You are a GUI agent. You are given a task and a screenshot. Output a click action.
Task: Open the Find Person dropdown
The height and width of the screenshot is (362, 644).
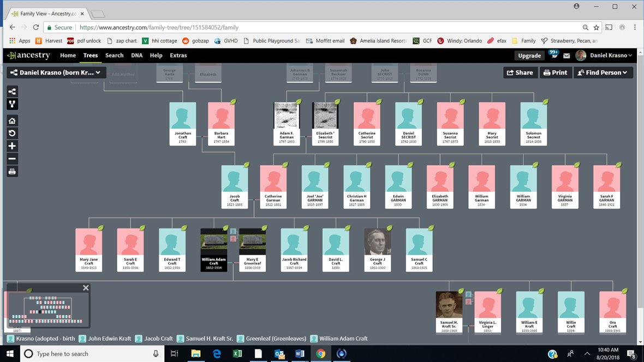pyautogui.click(x=603, y=73)
